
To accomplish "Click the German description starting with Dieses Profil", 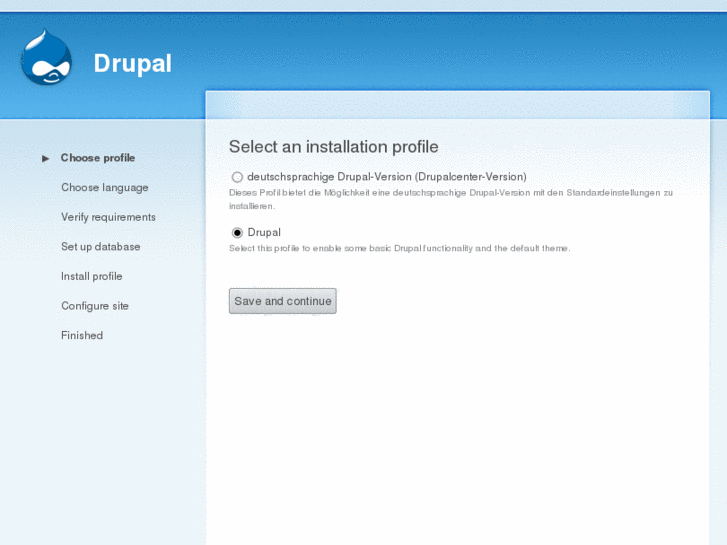I will coord(451,199).
